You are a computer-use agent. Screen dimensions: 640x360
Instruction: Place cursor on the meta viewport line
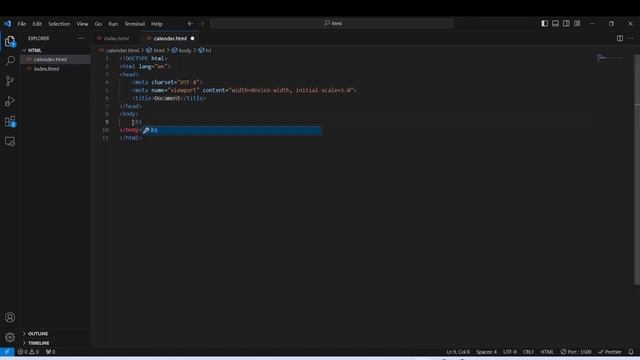tap(244, 90)
